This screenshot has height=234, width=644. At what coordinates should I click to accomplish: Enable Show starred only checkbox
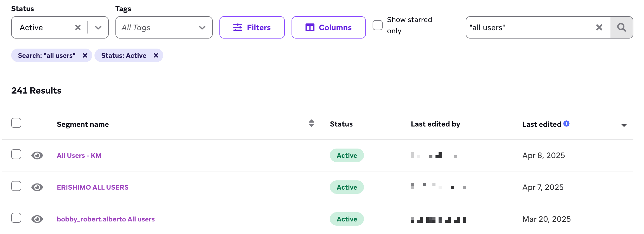click(378, 25)
